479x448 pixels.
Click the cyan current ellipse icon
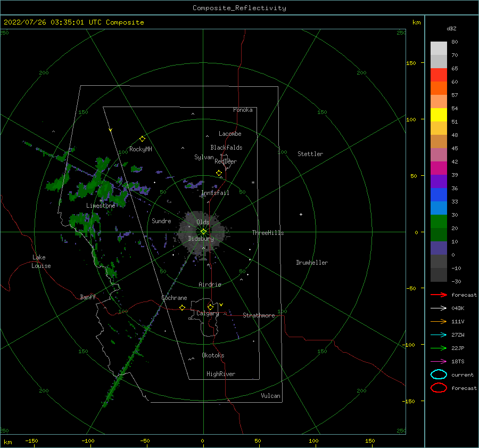[x=439, y=374]
